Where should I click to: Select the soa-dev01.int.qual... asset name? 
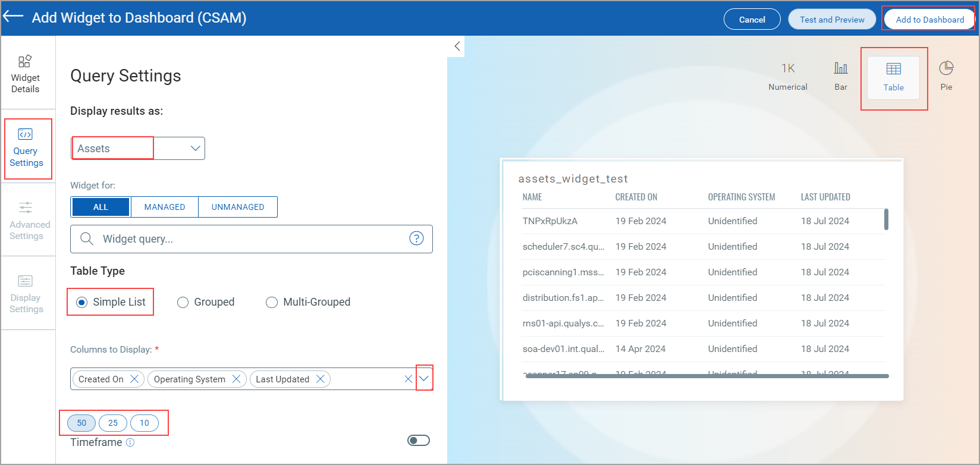pos(563,348)
